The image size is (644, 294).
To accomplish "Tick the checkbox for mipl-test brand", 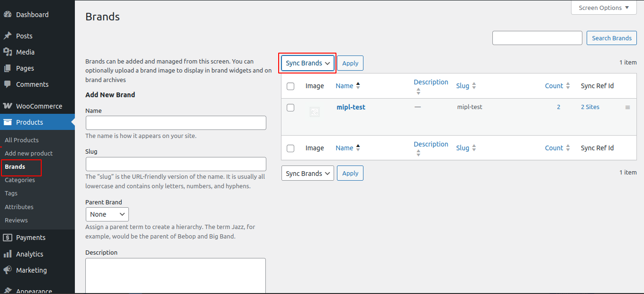I will [x=290, y=108].
